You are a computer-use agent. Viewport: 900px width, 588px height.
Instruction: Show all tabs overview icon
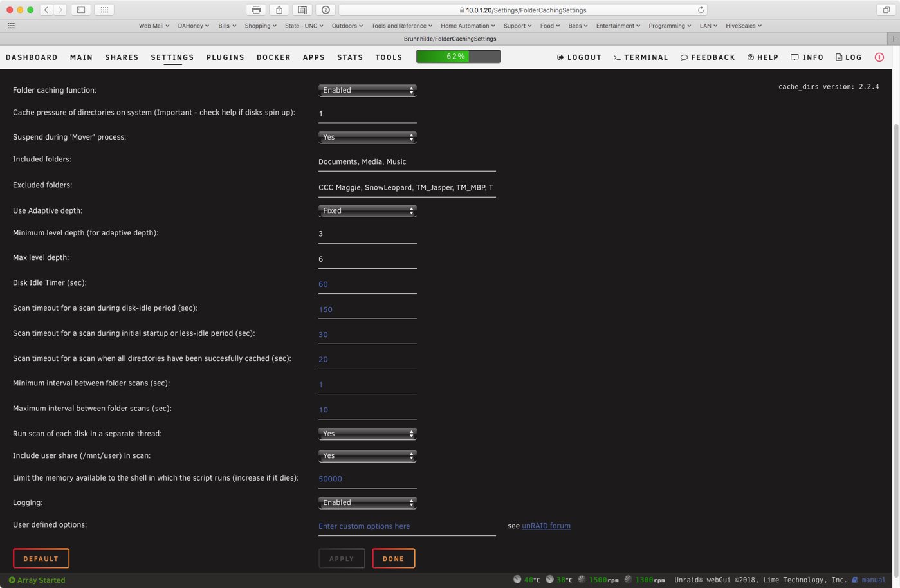tap(886, 10)
